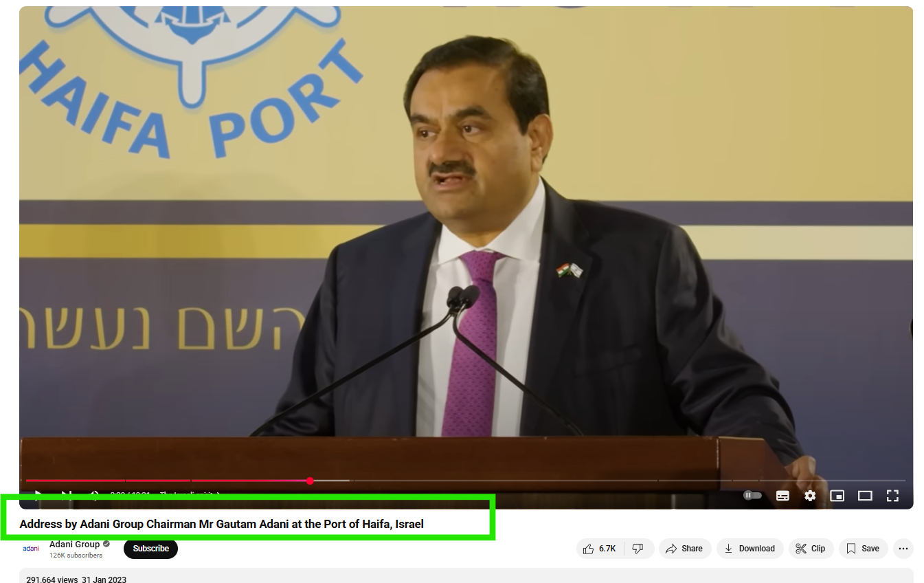Viewport: 924px width, 583px height.
Task: Switch to miniplayer mode
Action: tap(837, 496)
